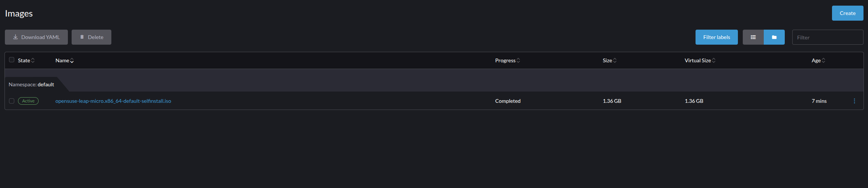Focus the Filter text field
This screenshot has width=868, height=188.
[x=828, y=37]
